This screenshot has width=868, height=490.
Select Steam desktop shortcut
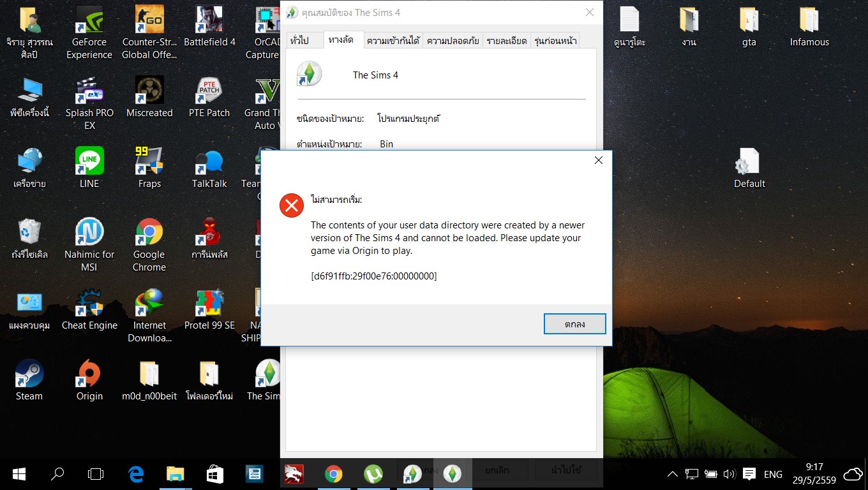[29, 380]
